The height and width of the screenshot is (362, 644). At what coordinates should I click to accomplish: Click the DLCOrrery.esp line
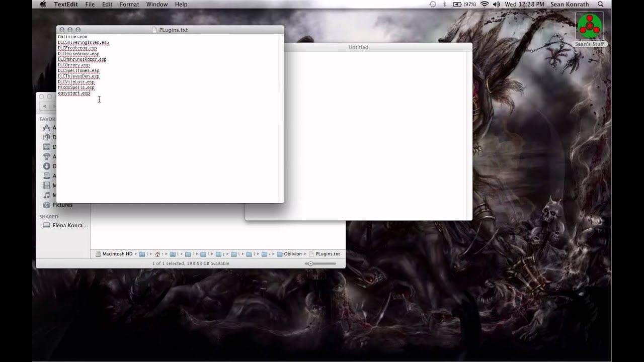(73, 65)
